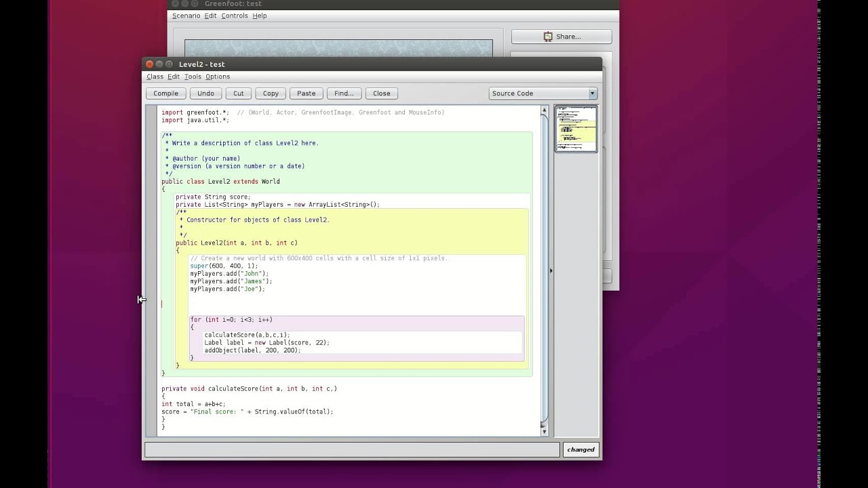Screen dimensions: 868x488
Task: Click the Cut button
Action: pyautogui.click(x=239, y=94)
